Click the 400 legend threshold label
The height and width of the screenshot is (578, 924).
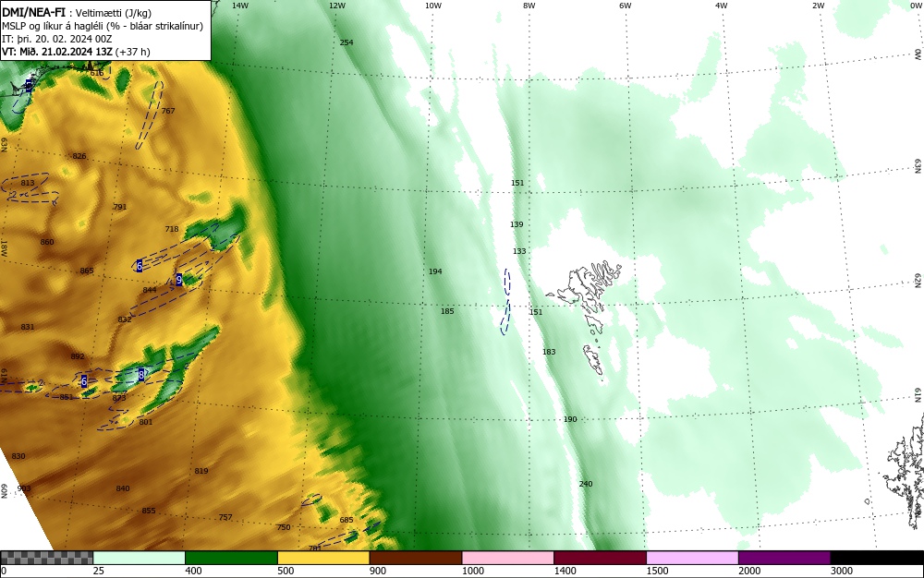tap(193, 571)
